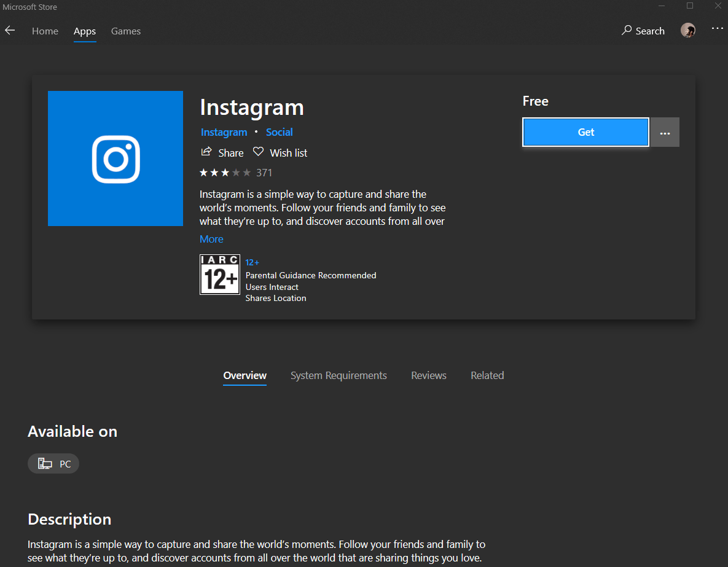
Task: Click the back arrow icon
Action: pyautogui.click(x=10, y=31)
